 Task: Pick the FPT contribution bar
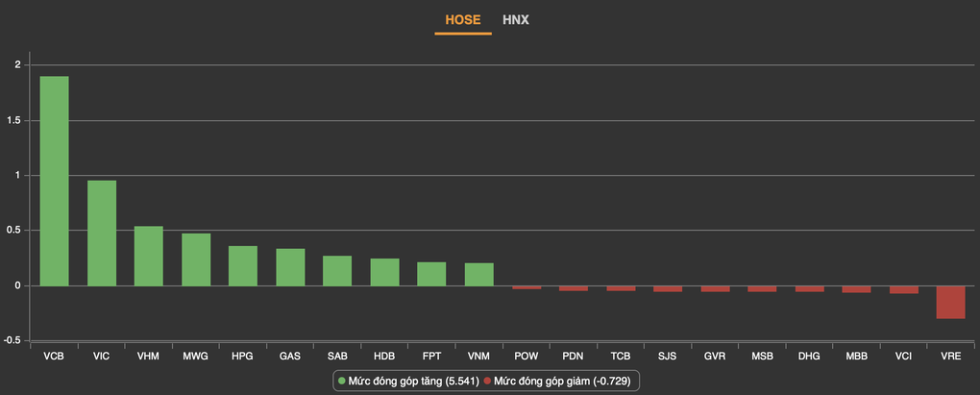click(432, 274)
